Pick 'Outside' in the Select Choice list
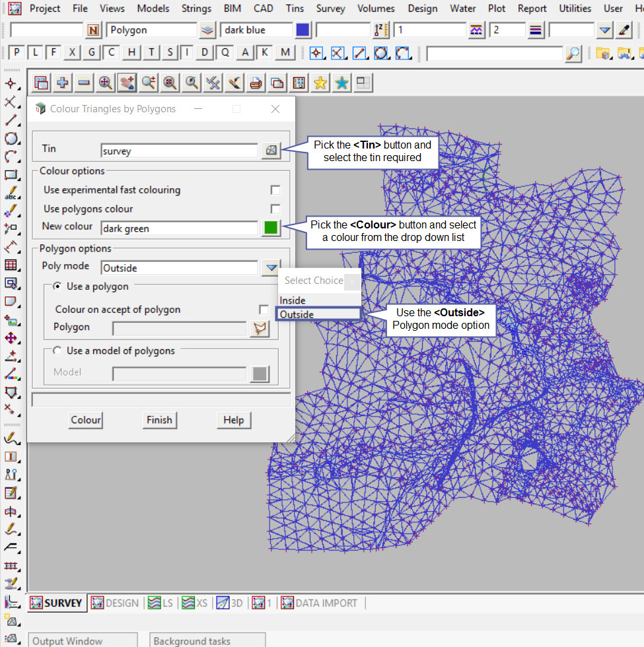The image size is (644, 647). click(x=297, y=314)
